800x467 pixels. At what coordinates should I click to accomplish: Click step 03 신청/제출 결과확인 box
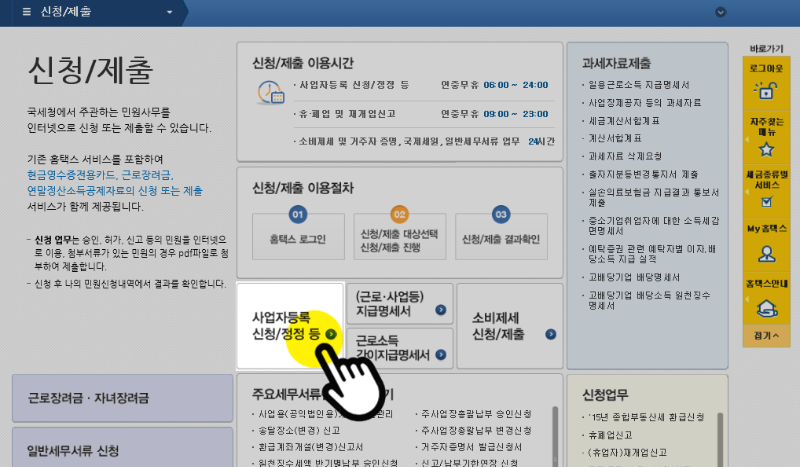pos(501,236)
